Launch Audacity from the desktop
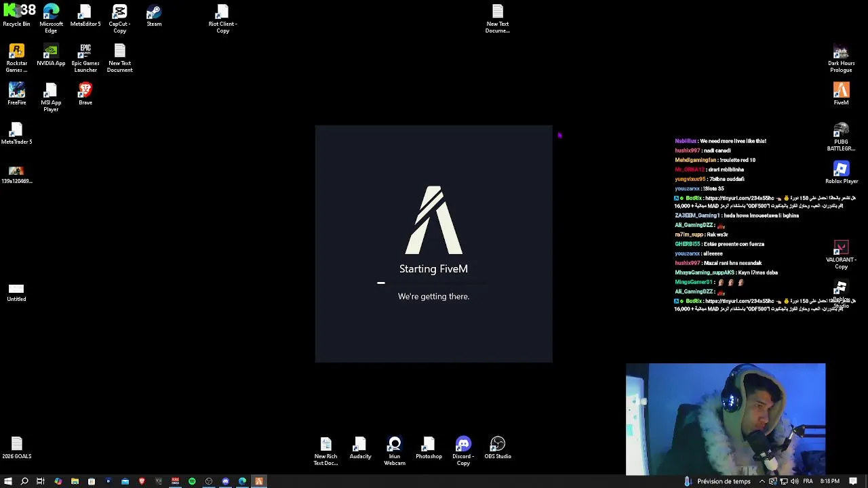This screenshot has height=488, width=868. click(360, 449)
